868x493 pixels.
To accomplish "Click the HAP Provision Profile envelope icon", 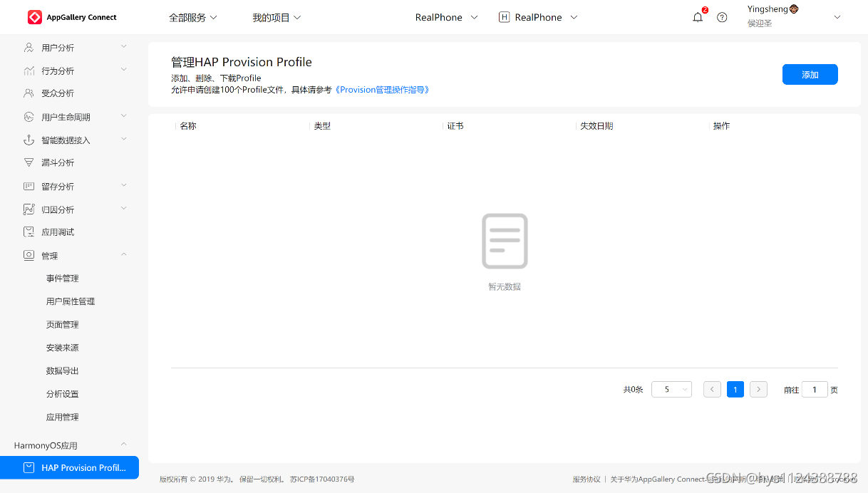I will (x=29, y=468).
